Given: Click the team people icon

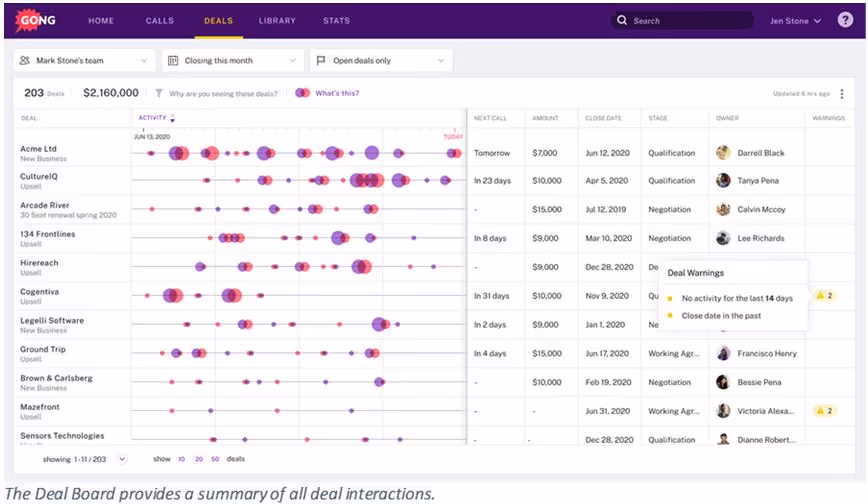Looking at the screenshot, I should [x=25, y=60].
